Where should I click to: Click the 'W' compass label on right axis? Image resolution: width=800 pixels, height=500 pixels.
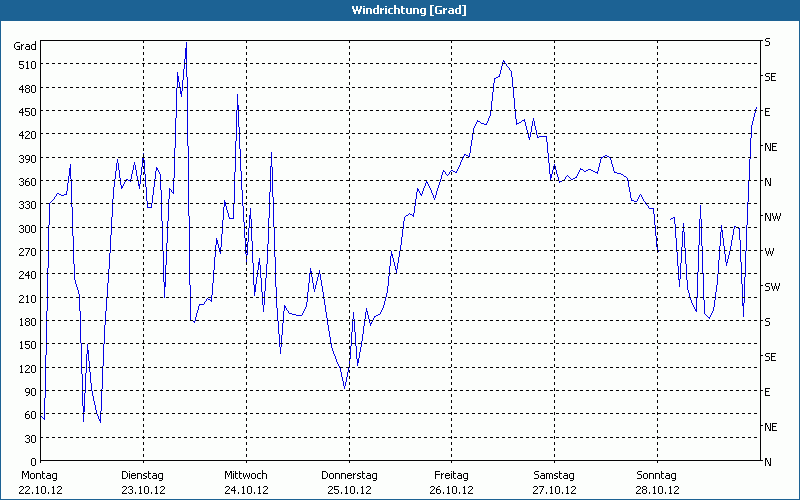(769, 252)
